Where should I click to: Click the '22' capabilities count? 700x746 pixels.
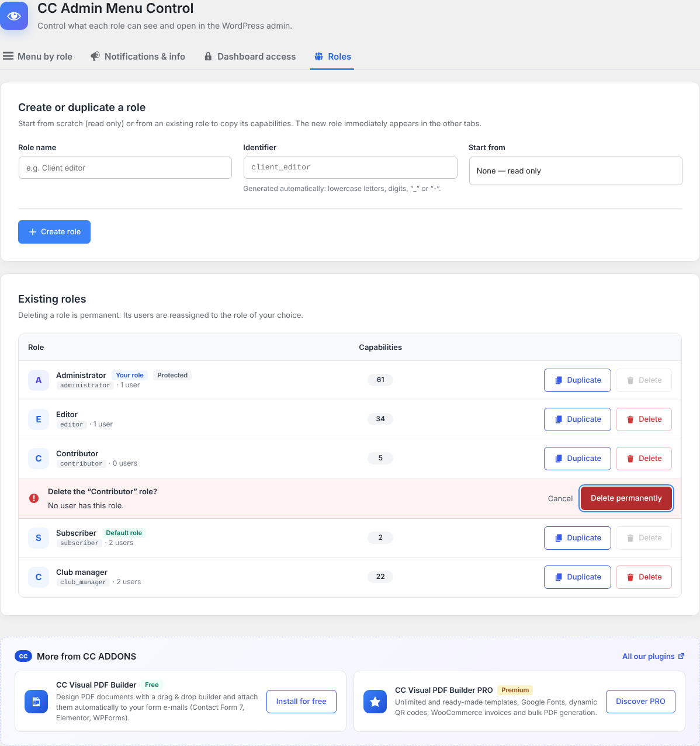tap(380, 577)
